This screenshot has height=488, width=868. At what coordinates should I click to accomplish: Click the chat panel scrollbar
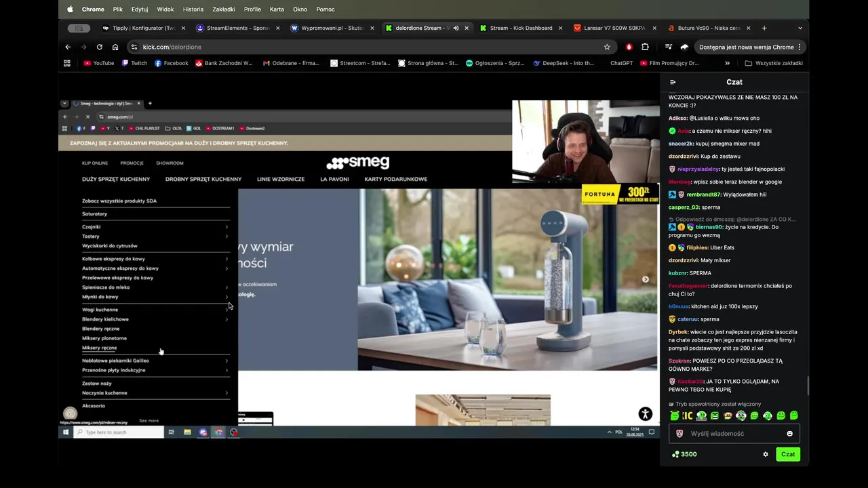(x=807, y=386)
